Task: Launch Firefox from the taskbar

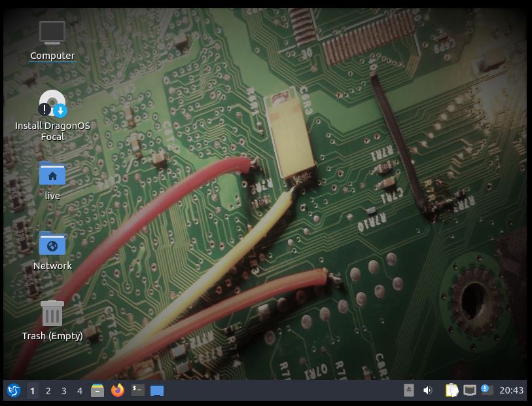Action: pos(118,390)
